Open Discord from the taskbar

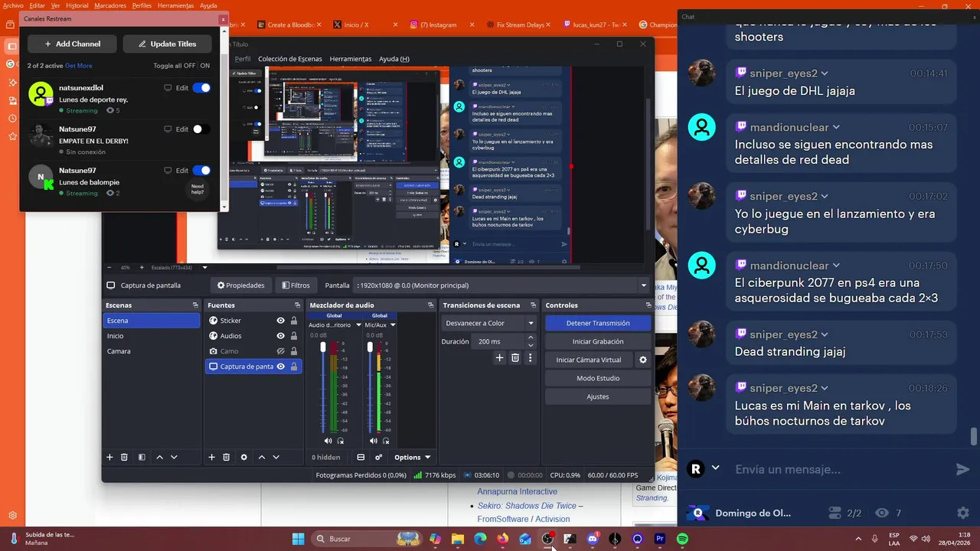pyautogui.click(x=593, y=539)
